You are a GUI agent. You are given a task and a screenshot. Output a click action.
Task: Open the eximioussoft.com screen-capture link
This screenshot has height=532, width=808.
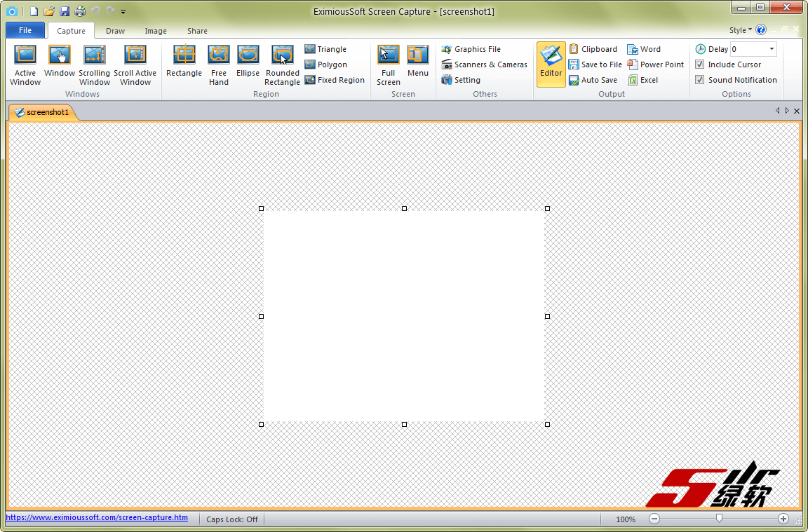97,518
